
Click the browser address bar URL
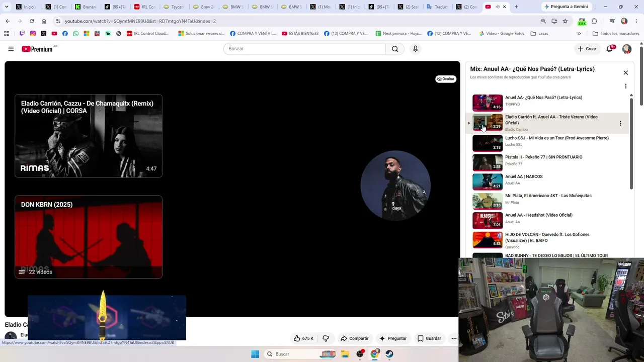tap(140, 21)
